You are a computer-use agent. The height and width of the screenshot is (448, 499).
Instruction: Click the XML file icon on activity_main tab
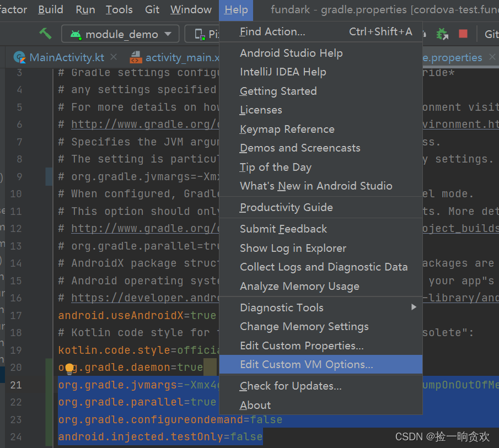135,57
